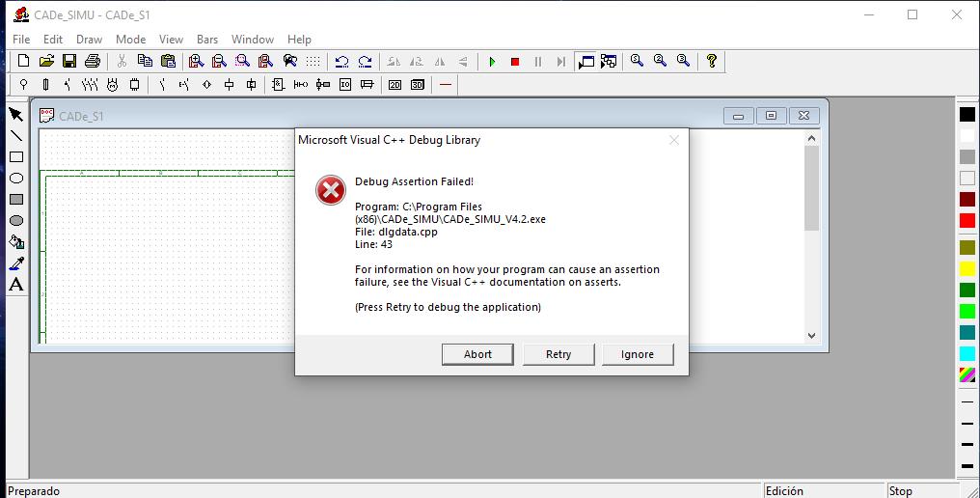980x498 pixels.
Task: Select the filled ellipse tool
Action: (16, 221)
